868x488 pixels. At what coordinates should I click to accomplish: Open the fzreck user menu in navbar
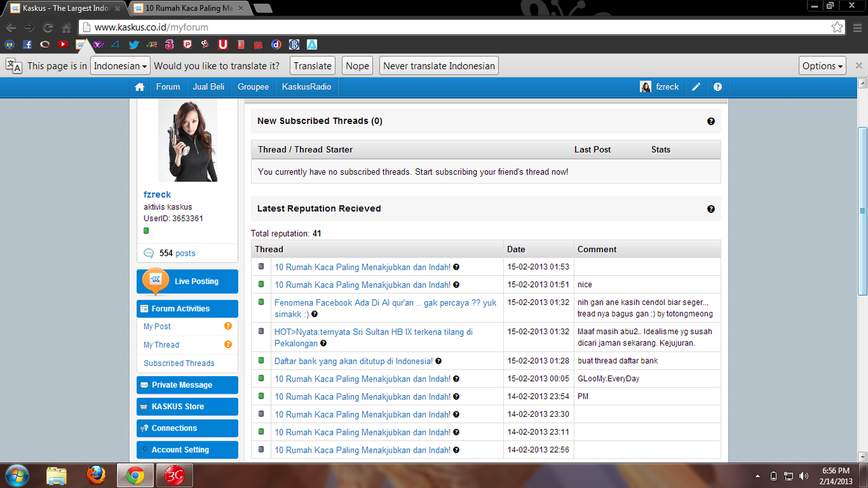tap(660, 87)
